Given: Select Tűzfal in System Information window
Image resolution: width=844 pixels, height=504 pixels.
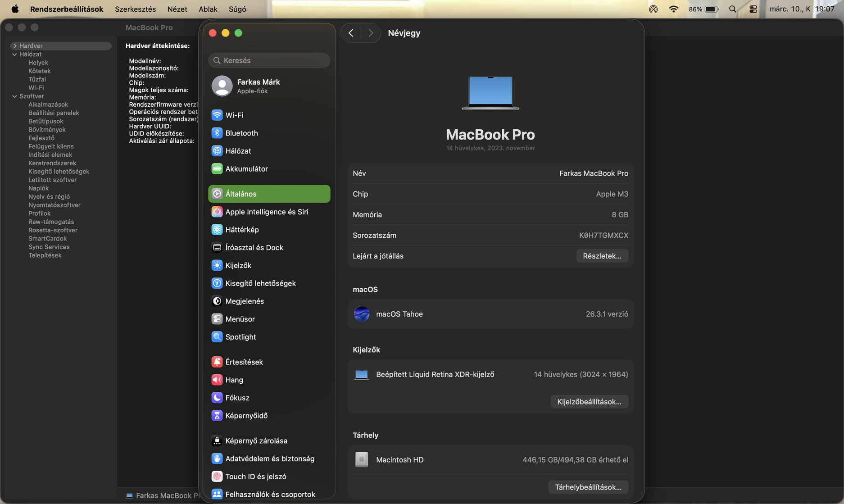Looking at the screenshot, I should 37,79.
